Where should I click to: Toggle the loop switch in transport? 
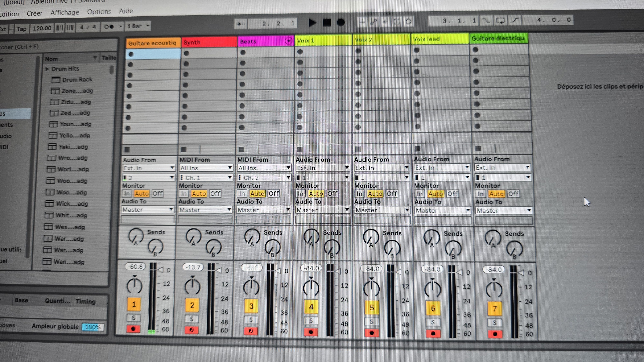click(x=500, y=21)
